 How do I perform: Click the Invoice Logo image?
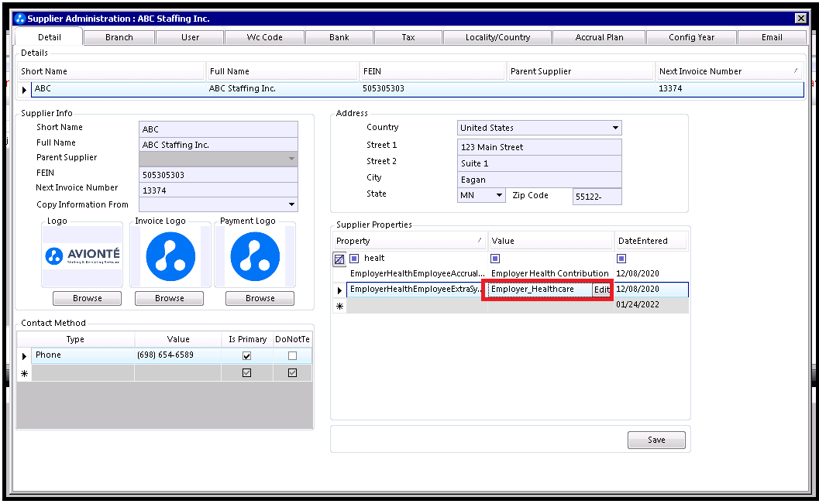[x=170, y=256]
